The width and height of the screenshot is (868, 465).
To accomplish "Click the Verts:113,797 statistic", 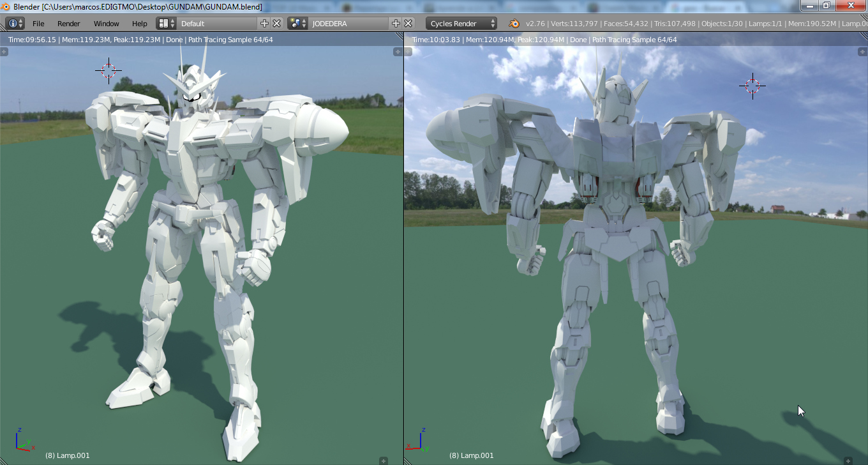I will (574, 24).
